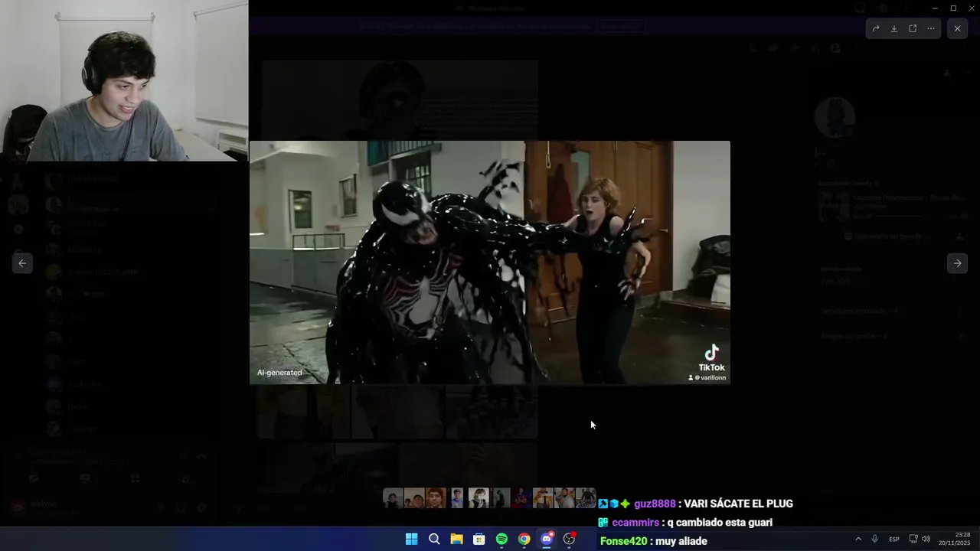
Task: Click the microphone tray icon
Action: (874, 540)
